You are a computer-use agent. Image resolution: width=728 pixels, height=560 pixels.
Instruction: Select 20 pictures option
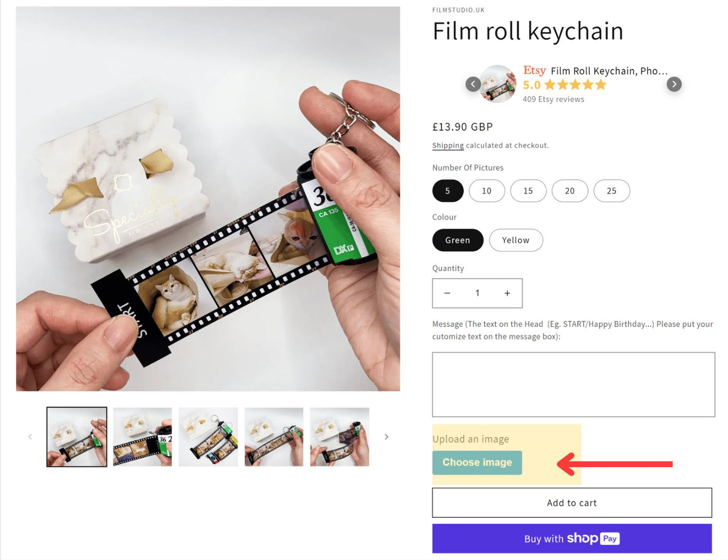[x=570, y=191]
